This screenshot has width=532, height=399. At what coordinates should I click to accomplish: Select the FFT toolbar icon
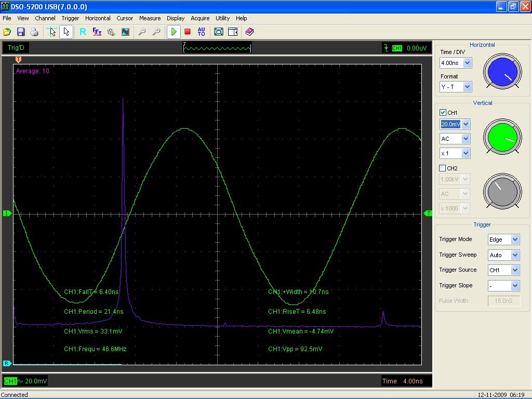[x=97, y=32]
